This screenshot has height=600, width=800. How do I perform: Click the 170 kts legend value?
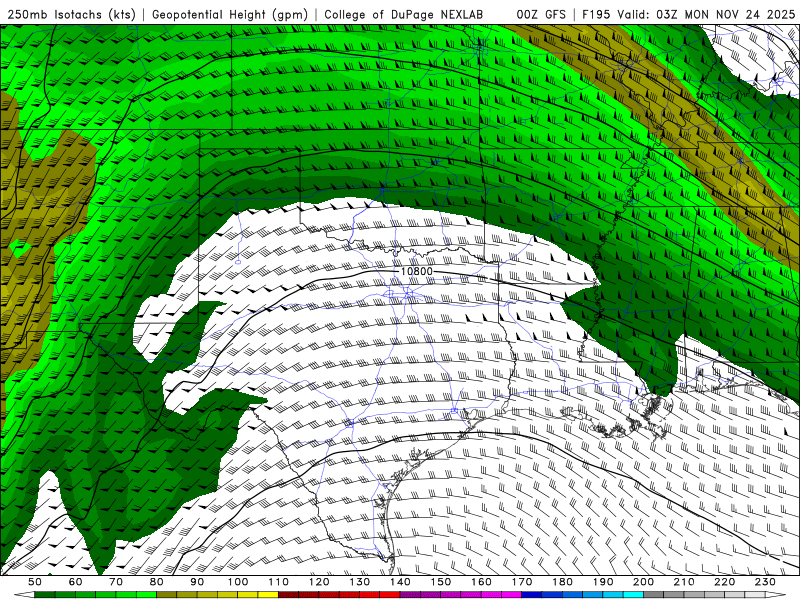(521, 582)
